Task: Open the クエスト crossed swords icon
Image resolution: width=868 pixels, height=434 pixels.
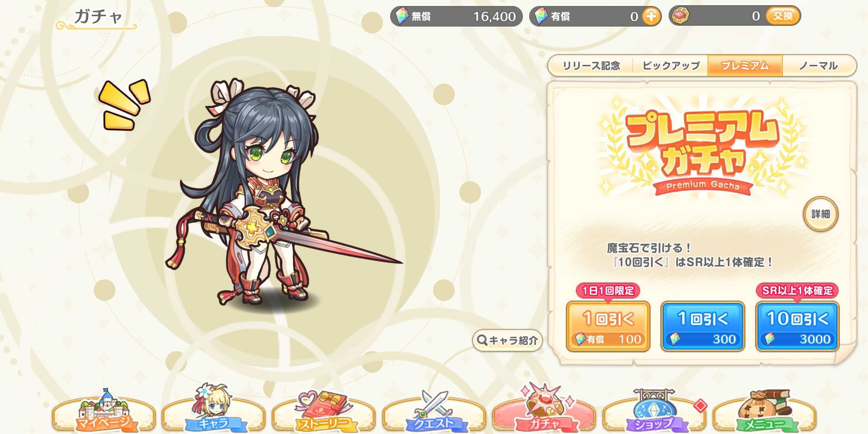Action: pyautogui.click(x=434, y=411)
